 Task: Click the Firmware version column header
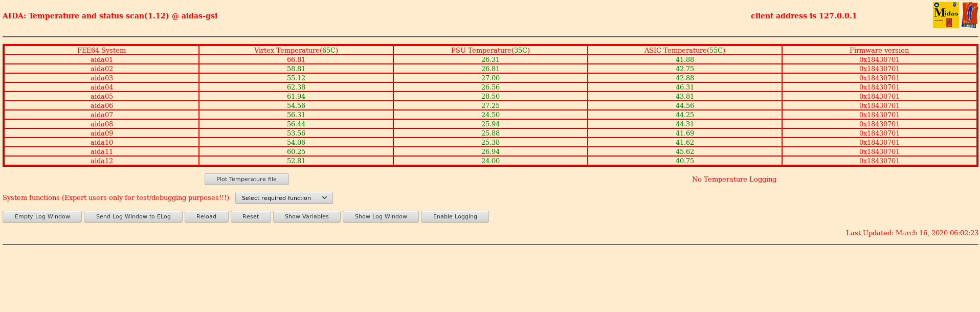point(879,51)
